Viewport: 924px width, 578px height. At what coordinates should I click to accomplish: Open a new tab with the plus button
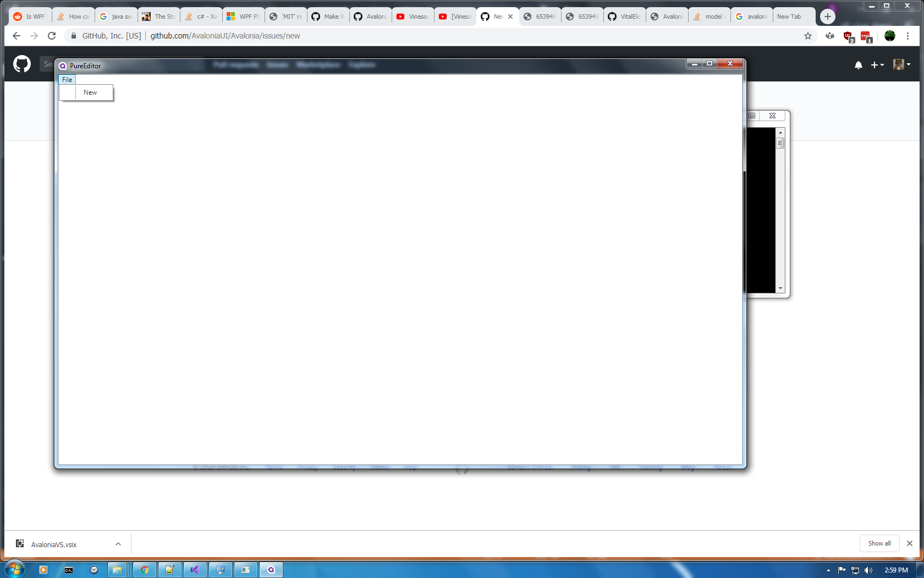(x=827, y=16)
